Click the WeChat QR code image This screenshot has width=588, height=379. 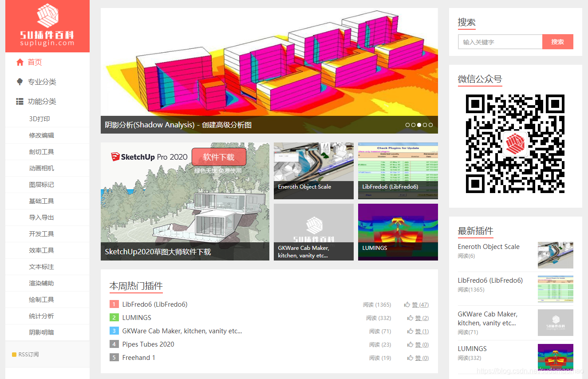pyautogui.click(x=515, y=144)
